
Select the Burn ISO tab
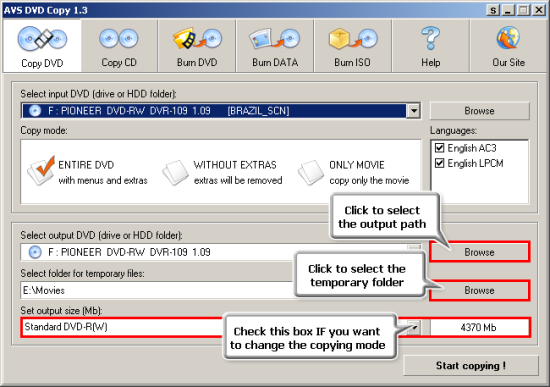click(x=353, y=46)
